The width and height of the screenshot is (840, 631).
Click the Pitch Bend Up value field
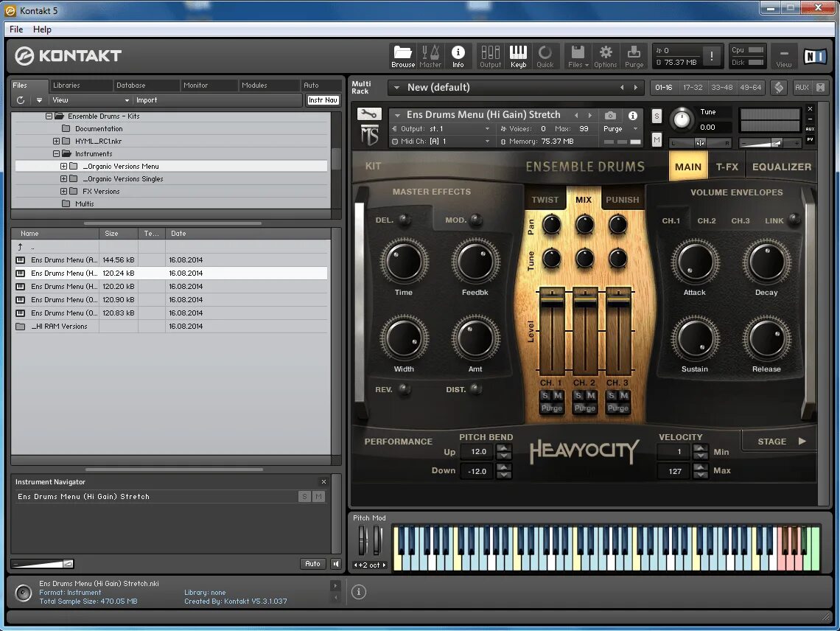tap(477, 452)
